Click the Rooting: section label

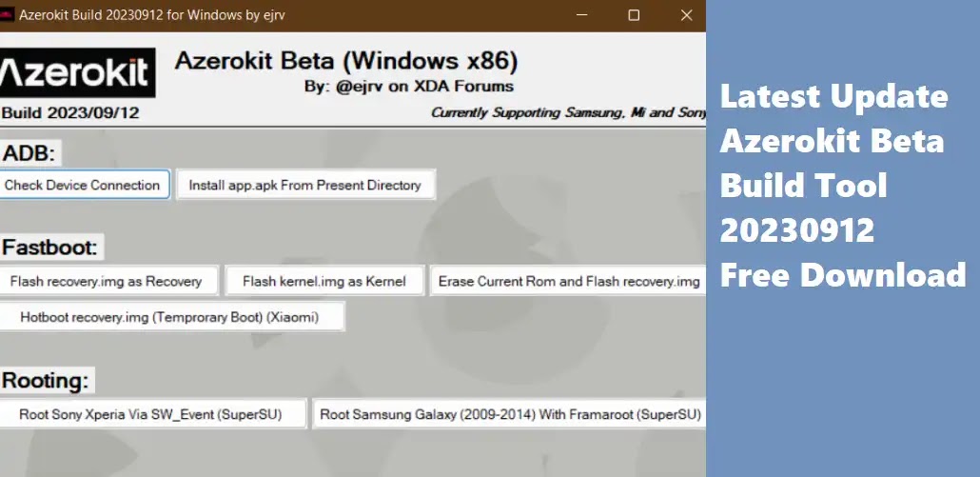click(x=46, y=380)
